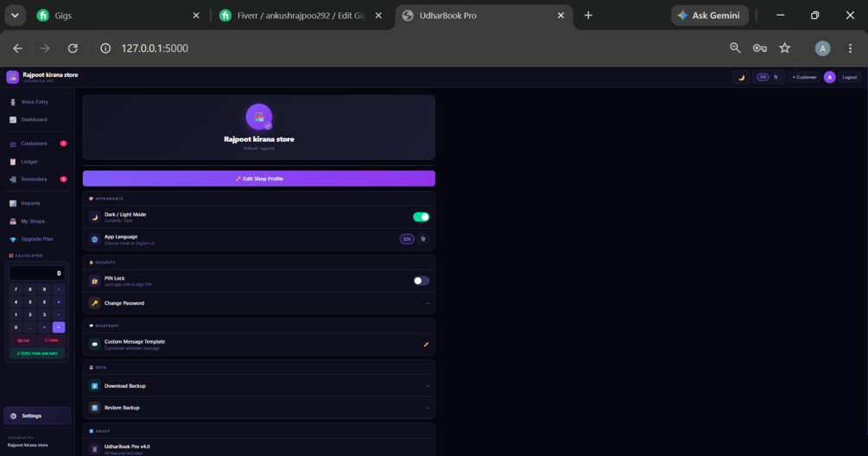Click the calculator Del button
The width and height of the screenshot is (868, 456).
[23, 340]
